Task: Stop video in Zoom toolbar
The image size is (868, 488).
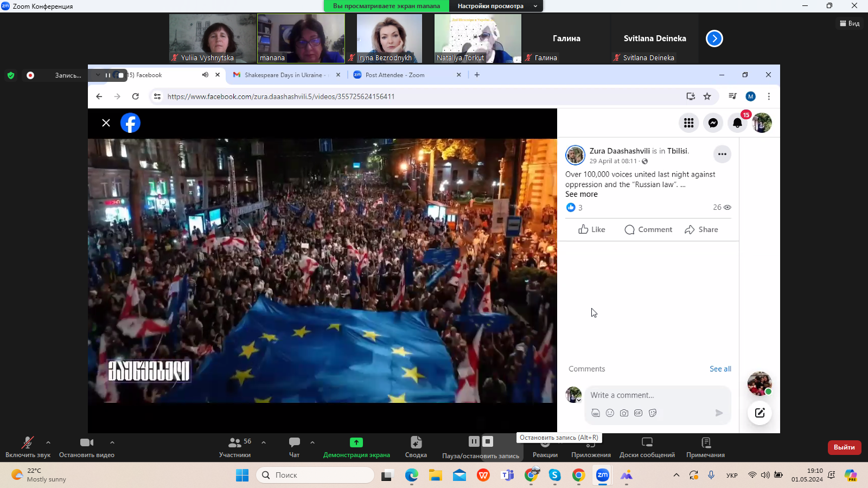Action: 87,447
